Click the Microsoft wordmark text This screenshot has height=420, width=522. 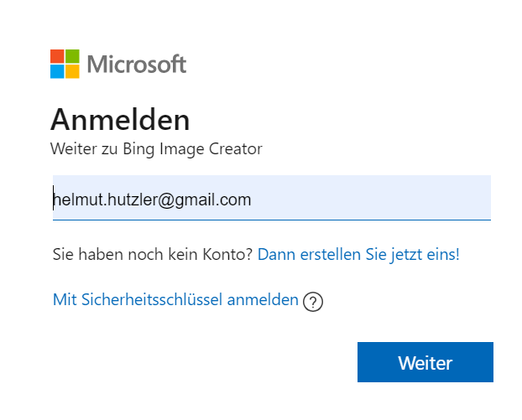(x=137, y=64)
